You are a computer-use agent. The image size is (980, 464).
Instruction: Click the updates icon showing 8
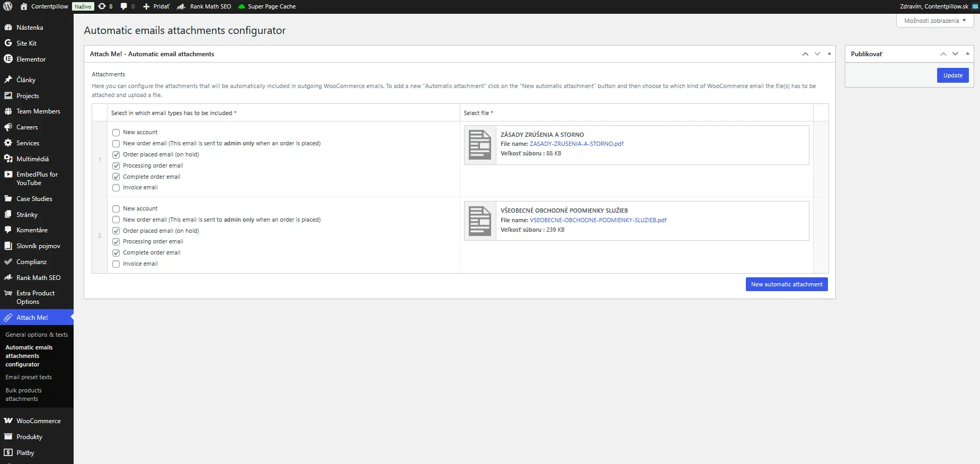coord(102,6)
